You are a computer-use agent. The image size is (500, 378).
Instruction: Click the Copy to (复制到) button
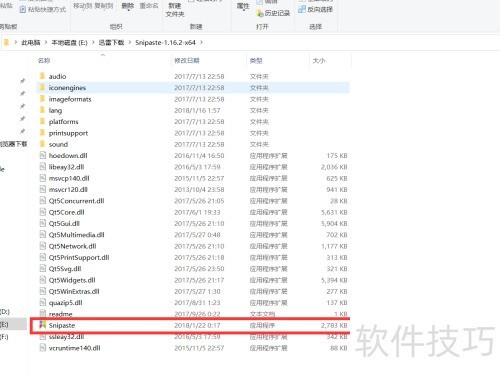pos(104,6)
